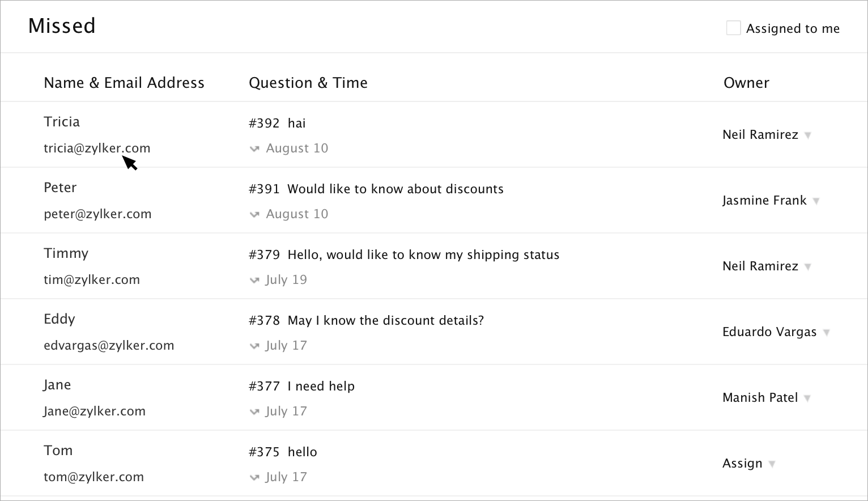The image size is (868, 501).
Task: Open chat #391 about discounts
Action: pos(395,189)
